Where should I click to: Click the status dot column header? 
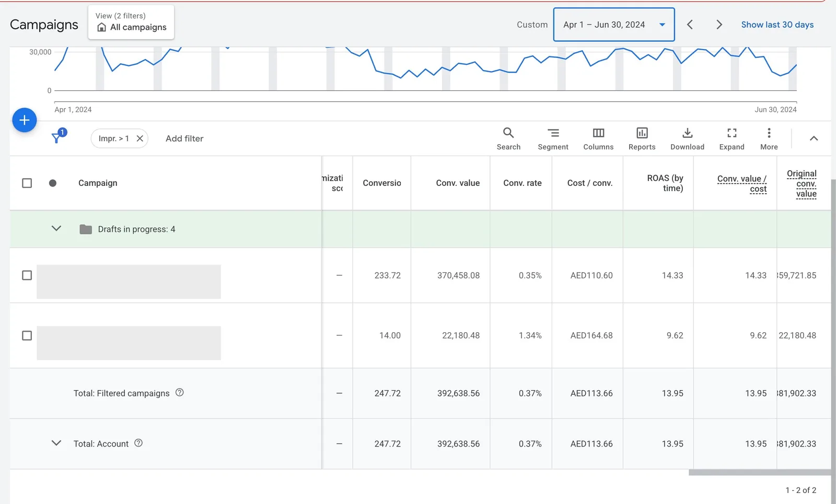tap(52, 183)
